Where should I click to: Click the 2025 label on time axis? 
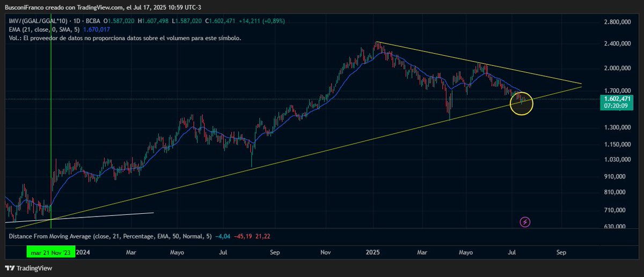tap(372, 251)
